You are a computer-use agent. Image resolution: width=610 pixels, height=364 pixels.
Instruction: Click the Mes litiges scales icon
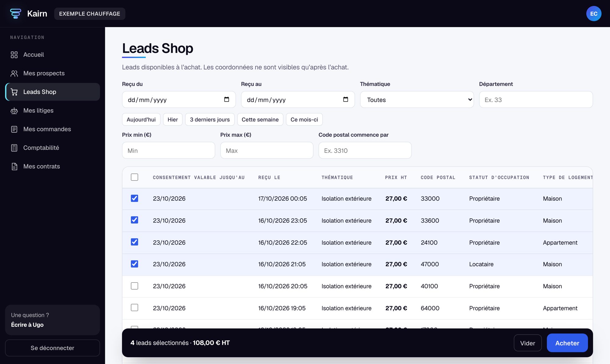(14, 110)
